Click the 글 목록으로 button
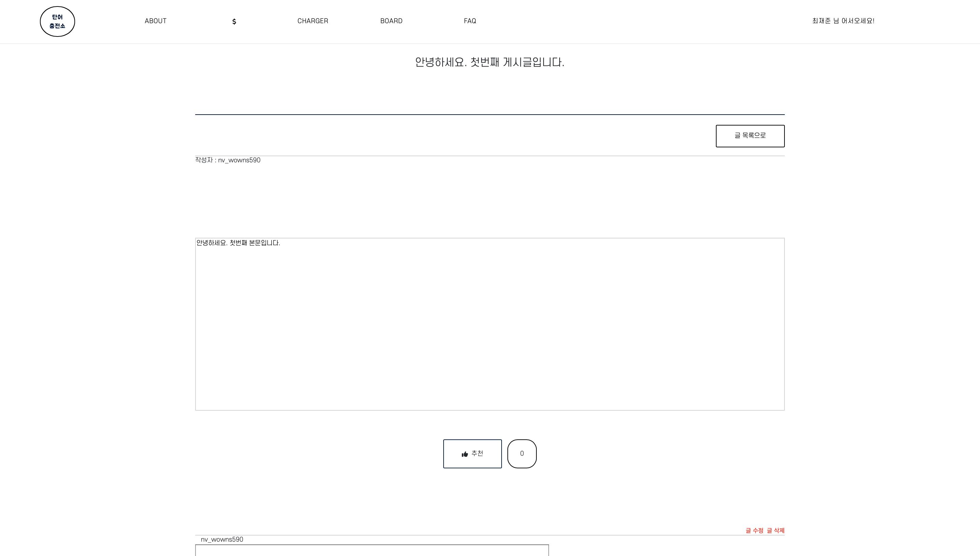980x556 pixels. click(x=750, y=136)
